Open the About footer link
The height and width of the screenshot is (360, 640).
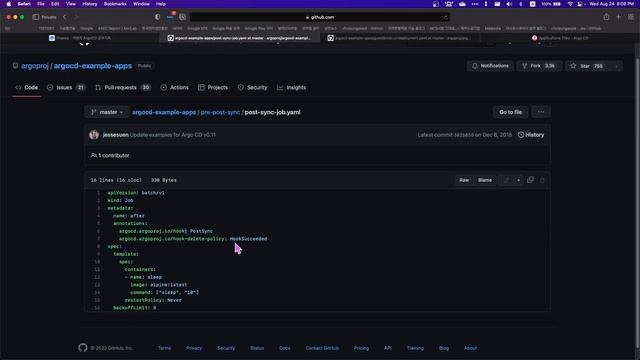point(470,348)
